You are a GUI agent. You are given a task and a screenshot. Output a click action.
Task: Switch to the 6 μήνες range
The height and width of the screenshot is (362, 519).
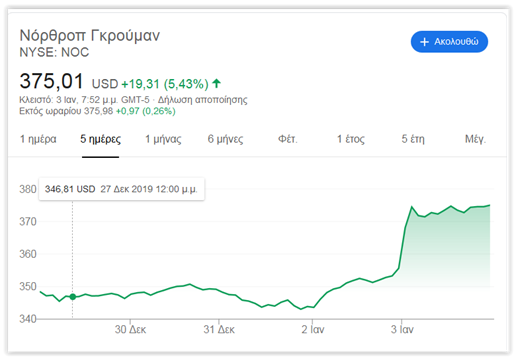(225, 139)
